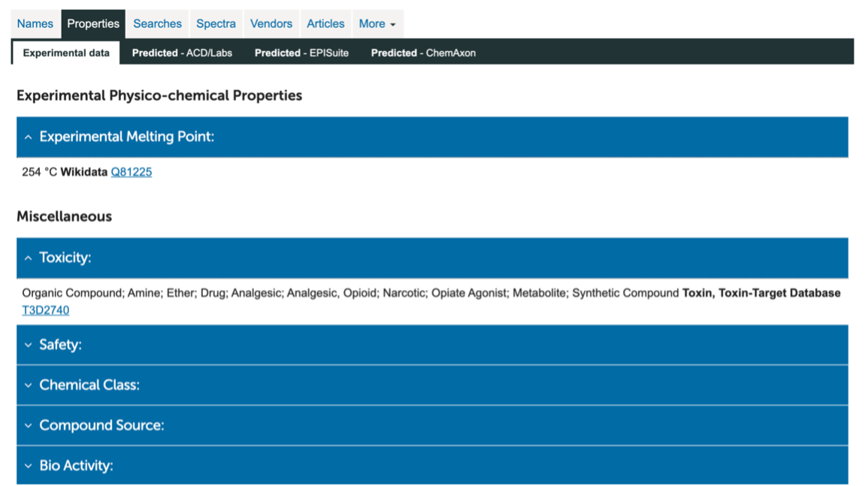Screen dimensions: 868x486
Task: Expand the Bio Activity section
Action: point(432,466)
